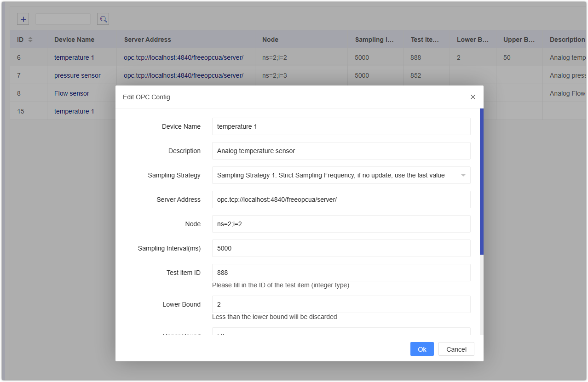Image resolution: width=588 pixels, height=382 pixels.
Task: Focus the Lower Bound input
Action: pyautogui.click(x=341, y=304)
